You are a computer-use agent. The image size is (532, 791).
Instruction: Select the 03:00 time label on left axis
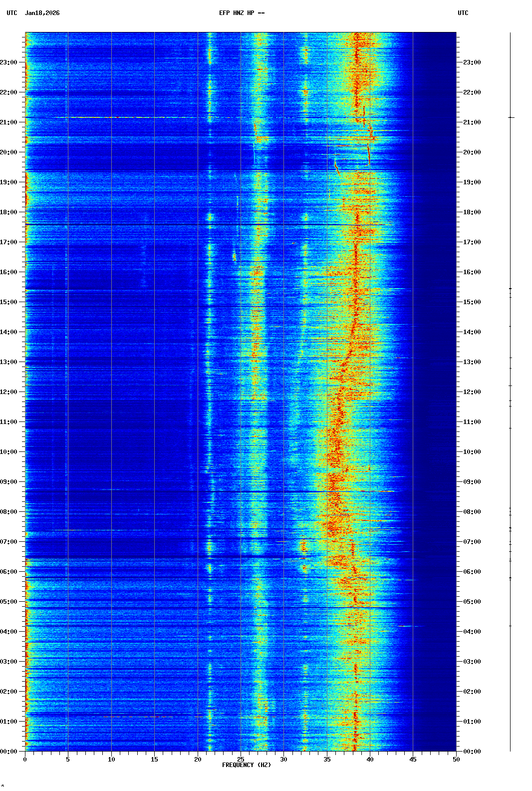(9, 662)
